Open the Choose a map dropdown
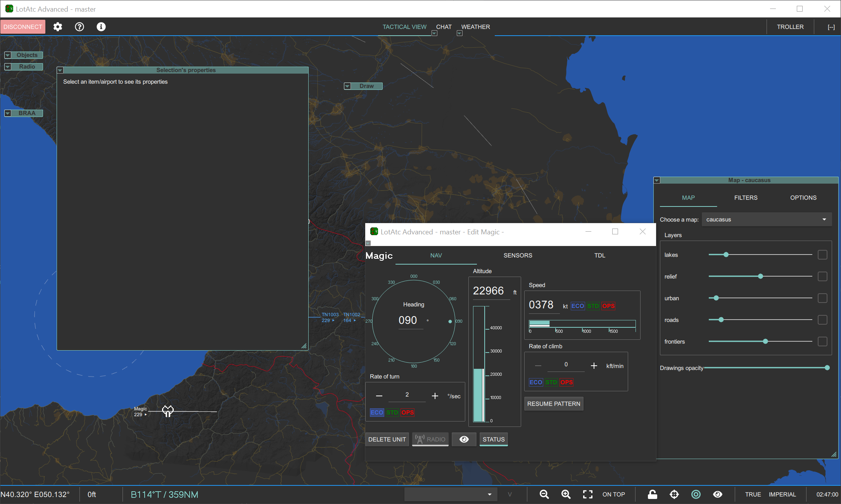The height and width of the screenshot is (504, 841). [x=767, y=219]
